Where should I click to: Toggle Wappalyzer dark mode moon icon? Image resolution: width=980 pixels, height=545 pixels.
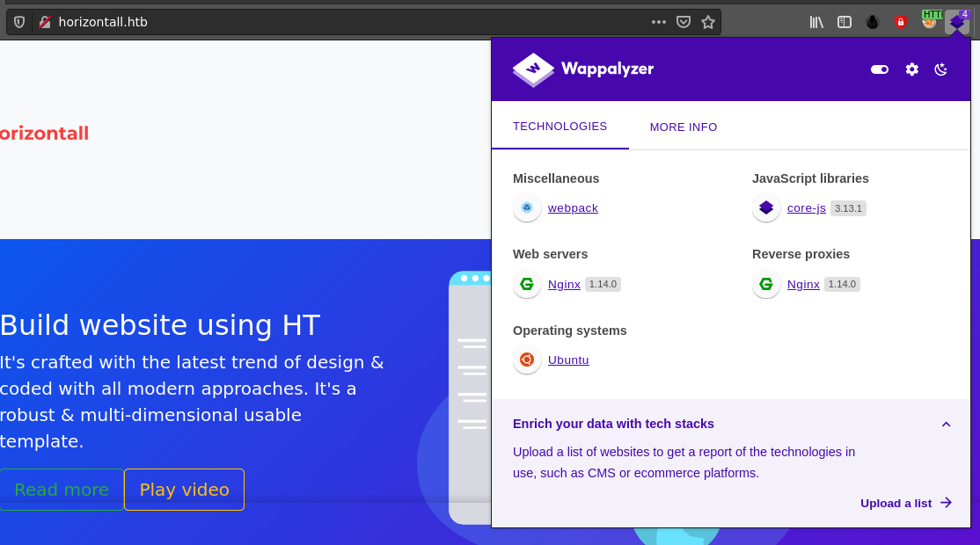940,69
